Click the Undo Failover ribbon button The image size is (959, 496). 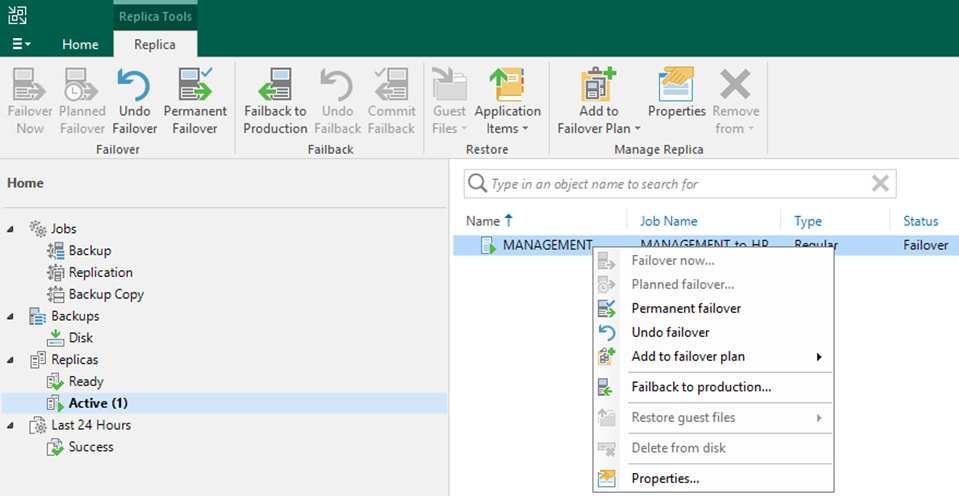(135, 102)
